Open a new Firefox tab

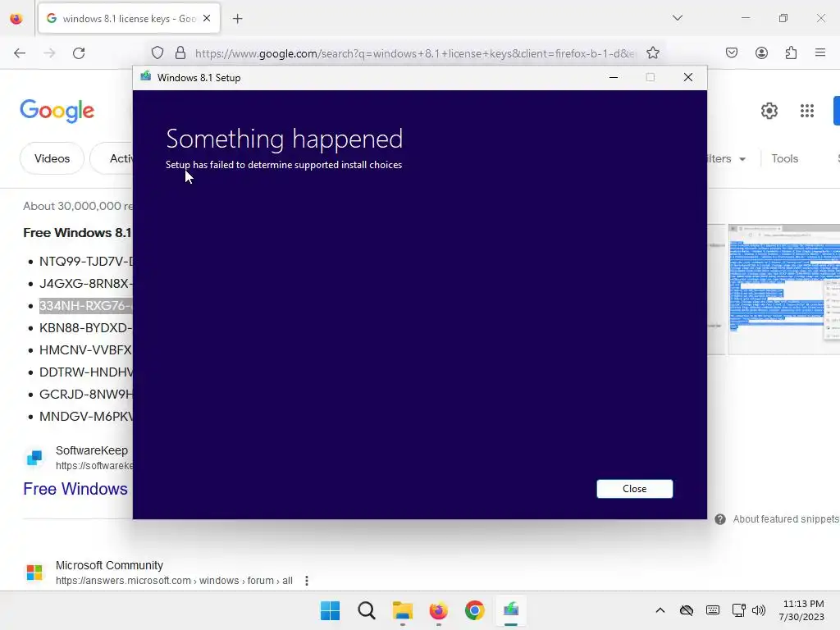point(237,19)
